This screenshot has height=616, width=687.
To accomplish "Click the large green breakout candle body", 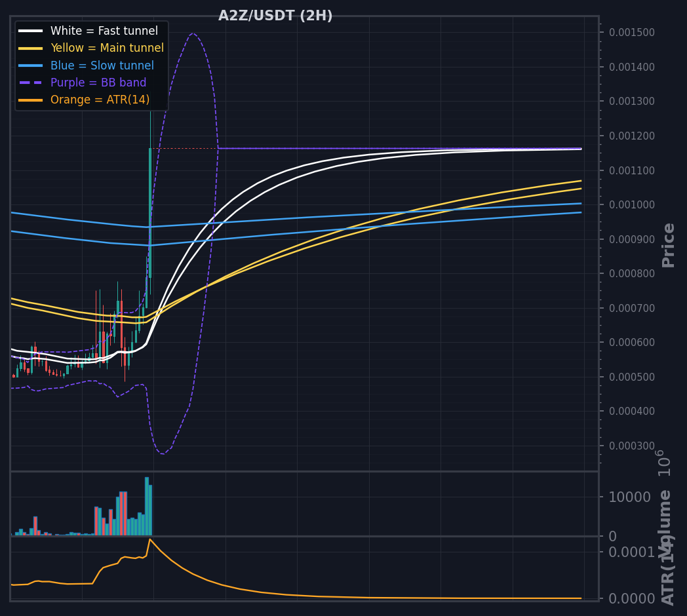I will click(150, 212).
